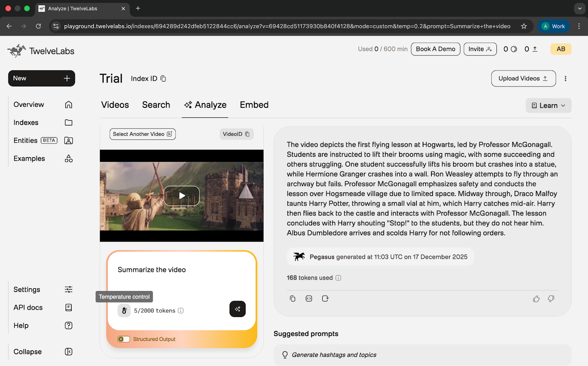Click Select Another Video button
Viewport: 588px width, 366px height.
(143, 134)
